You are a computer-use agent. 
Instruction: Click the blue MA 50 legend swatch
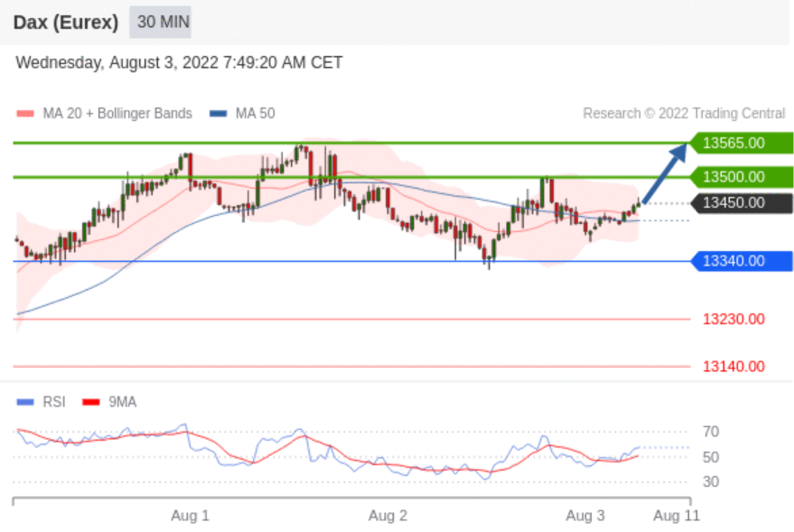tap(219, 114)
